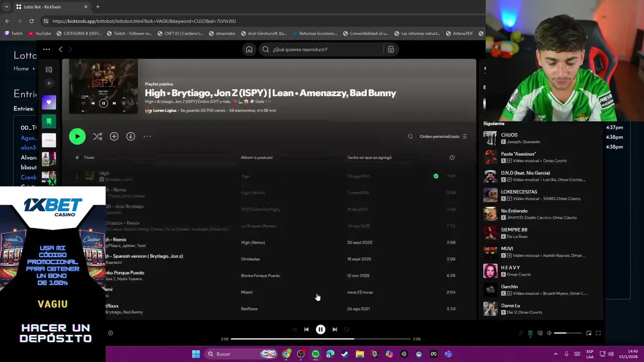Toggle shuffle in bottom player bar
This screenshot has width=644, height=362.
pyautogui.click(x=294, y=329)
